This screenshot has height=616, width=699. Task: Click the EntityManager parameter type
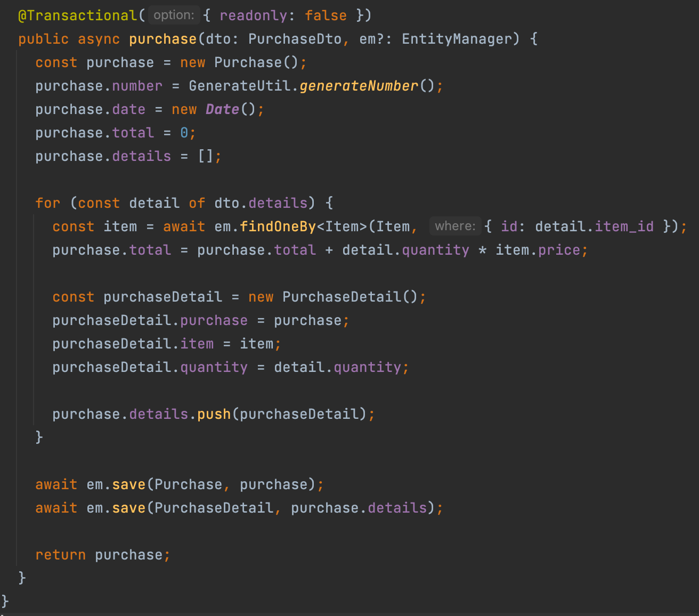[457, 39]
